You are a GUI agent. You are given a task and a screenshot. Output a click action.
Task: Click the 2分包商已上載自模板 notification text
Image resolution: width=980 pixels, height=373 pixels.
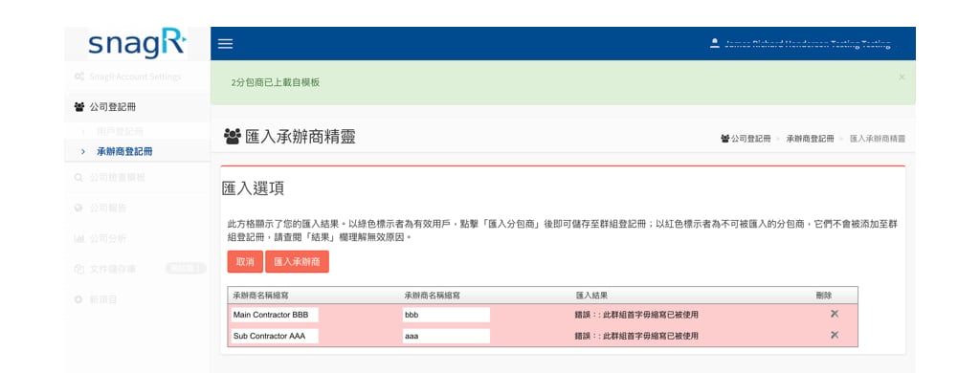(276, 82)
